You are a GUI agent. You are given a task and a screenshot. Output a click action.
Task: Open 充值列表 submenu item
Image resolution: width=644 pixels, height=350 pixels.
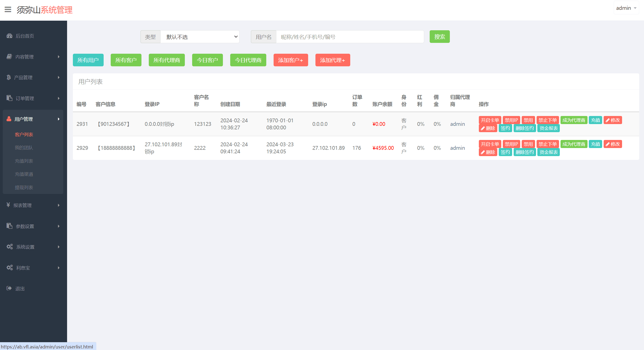[24, 161]
